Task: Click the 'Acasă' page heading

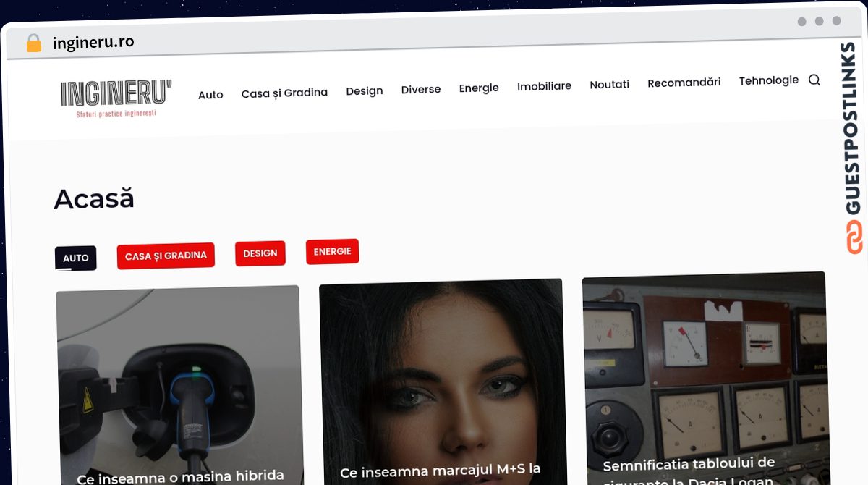Action: pos(94,198)
